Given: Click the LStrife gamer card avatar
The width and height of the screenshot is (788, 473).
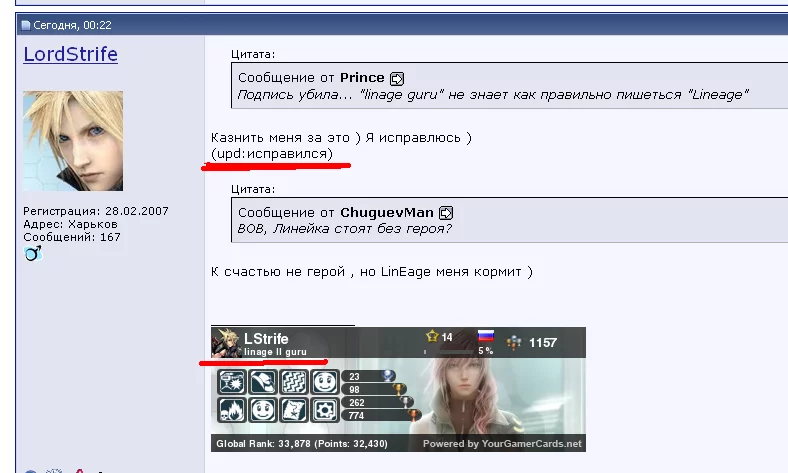Looking at the screenshot, I should click(226, 343).
